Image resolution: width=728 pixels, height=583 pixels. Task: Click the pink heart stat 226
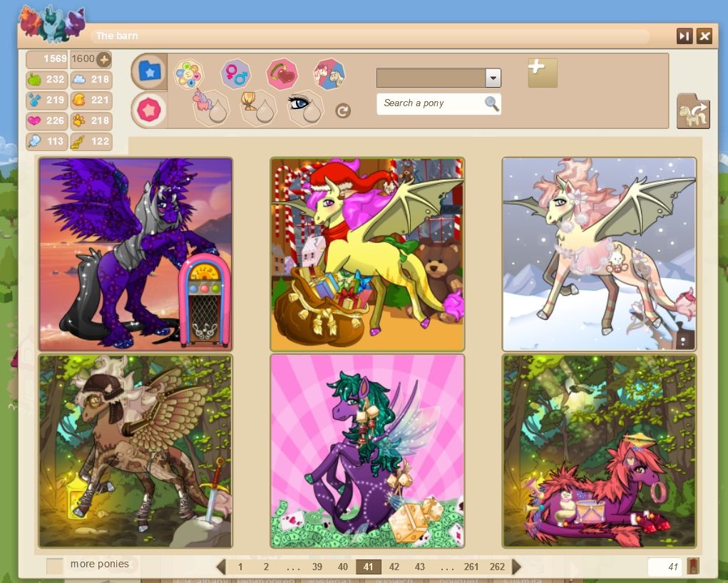[x=46, y=120]
